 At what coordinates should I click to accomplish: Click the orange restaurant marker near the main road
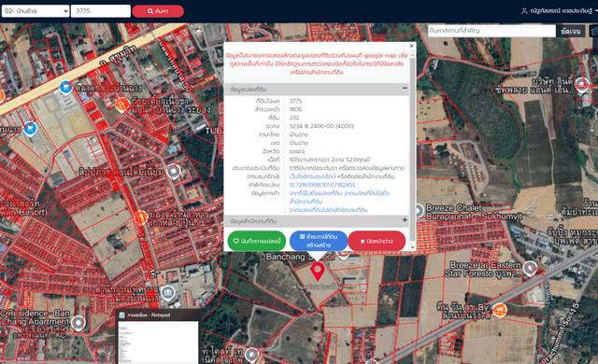(x=122, y=104)
